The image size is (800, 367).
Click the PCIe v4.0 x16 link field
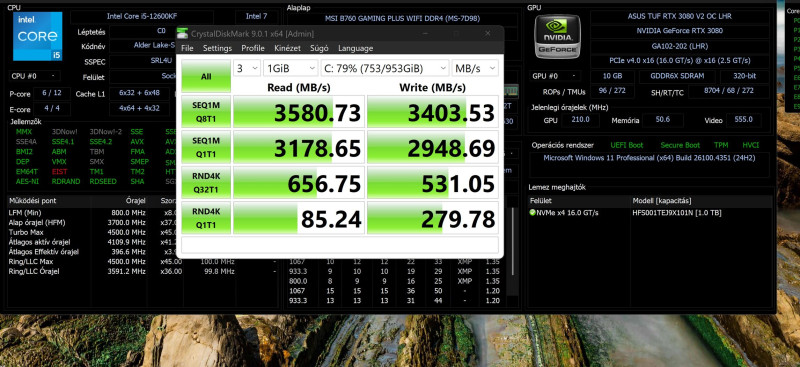click(680, 60)
